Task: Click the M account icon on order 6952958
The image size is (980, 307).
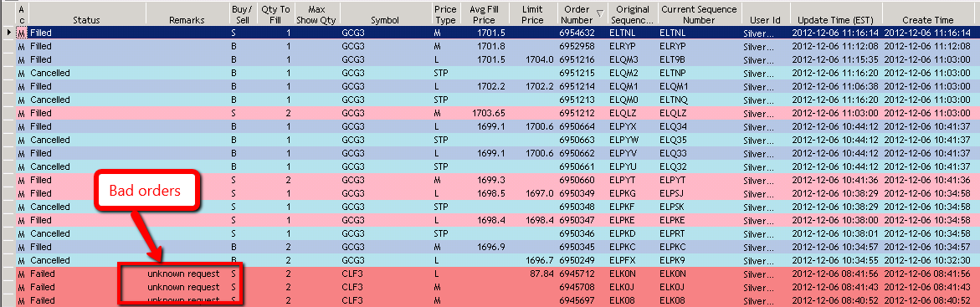Action: 21,46
